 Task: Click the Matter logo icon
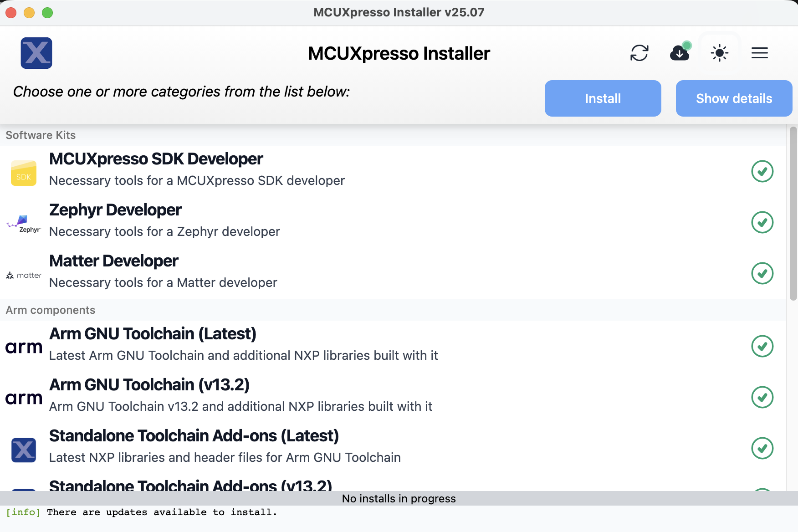[x=23, y=275]
